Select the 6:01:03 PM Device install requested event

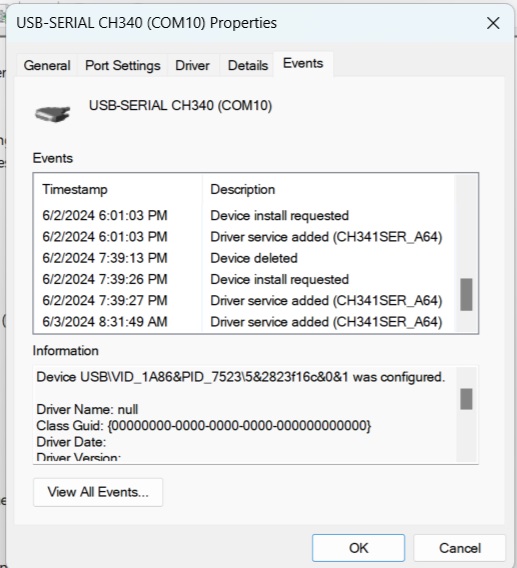pos(243,216)
